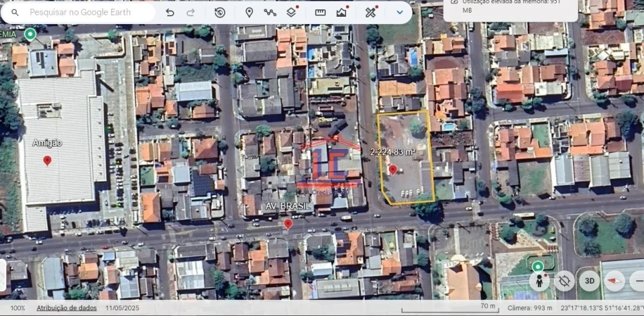Select the ruler measure tool
Image resolution: width=644 pixels, height=316 pixels.
320,12
